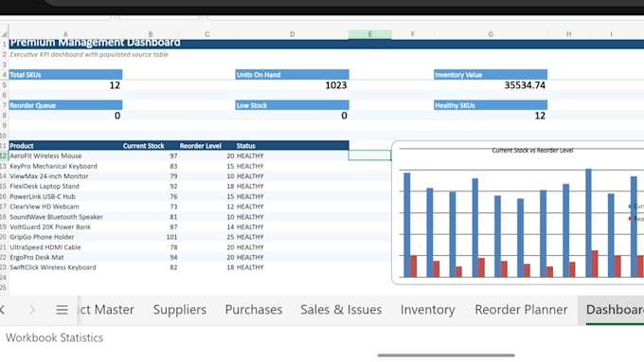
Task: Click the Current Stock header cell
Action: [151, 146]
